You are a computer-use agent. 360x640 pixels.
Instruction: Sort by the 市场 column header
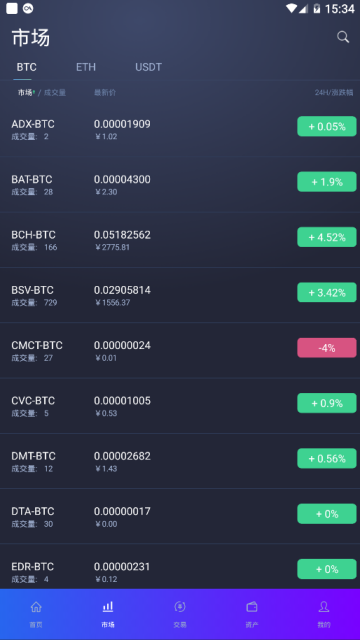coord(25,93)
